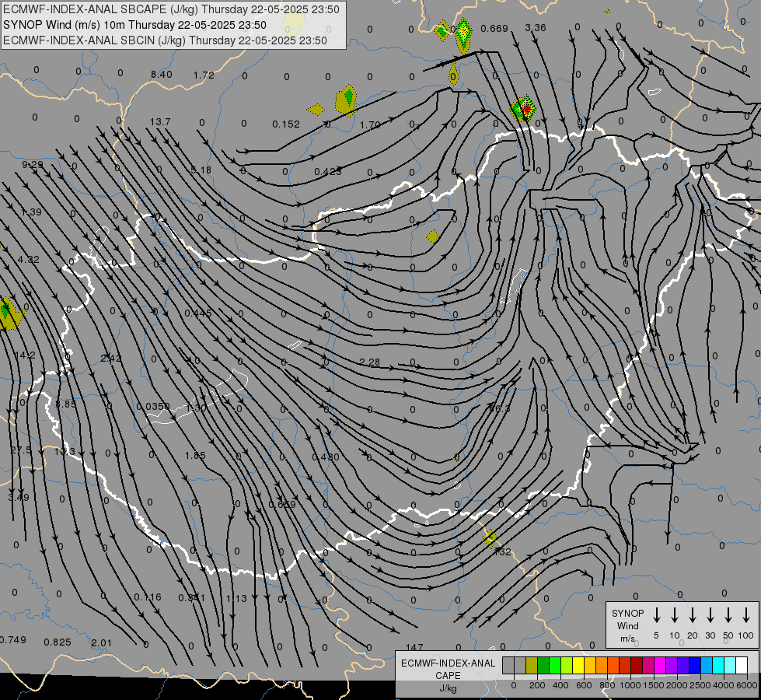Click the map value 132
The image size is (761, 700).
point(503,552)
